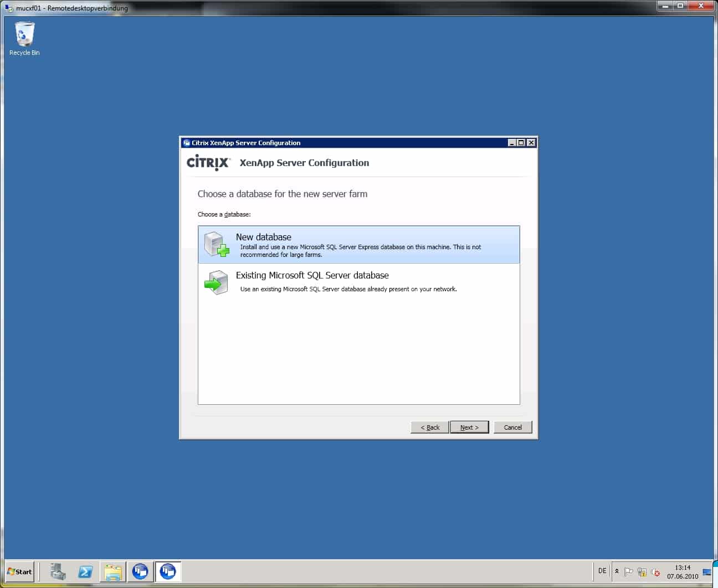Click the DE language indicator
Screen dimensions: 718x588
coord(602,571)
